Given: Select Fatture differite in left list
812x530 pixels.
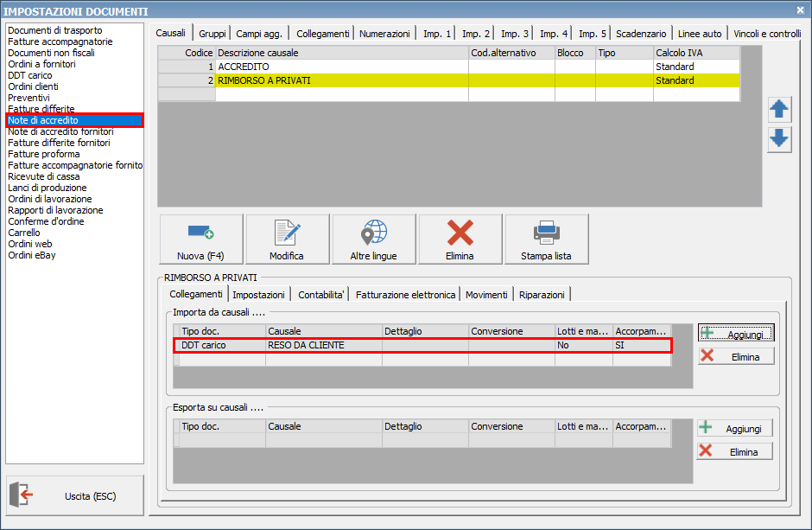Looking at the screenshot, I should [x=41, y=109].
